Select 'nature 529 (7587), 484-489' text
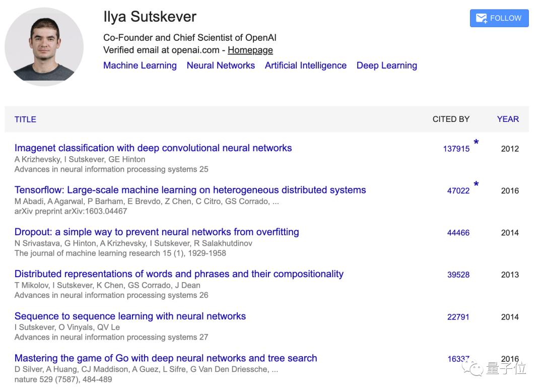Screen dimensions: 544x392 [x=63, y=379]
